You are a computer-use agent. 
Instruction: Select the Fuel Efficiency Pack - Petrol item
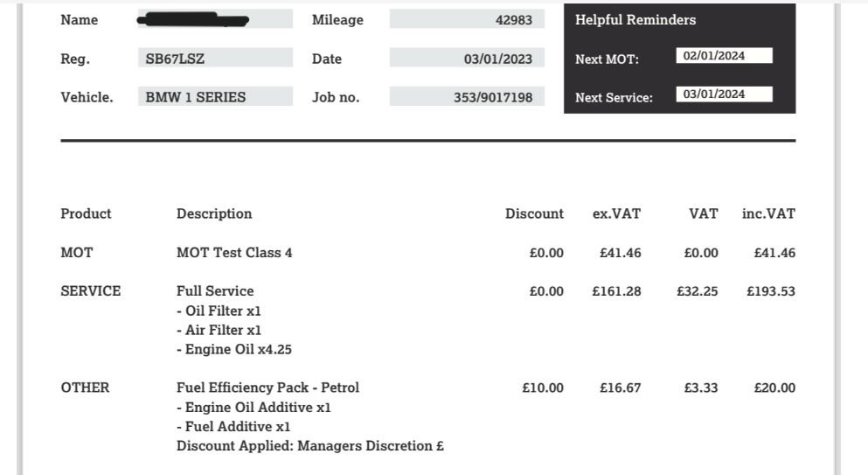(268, 388)
